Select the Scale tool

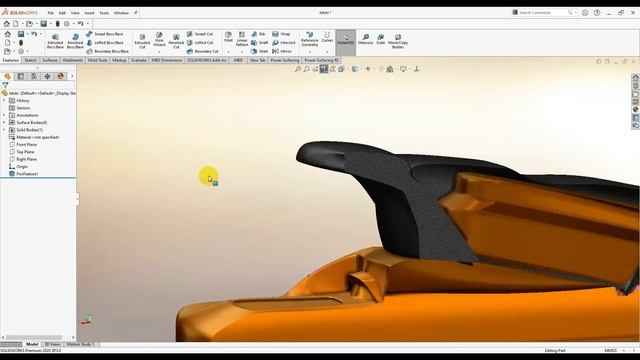[x=381, y=39]
